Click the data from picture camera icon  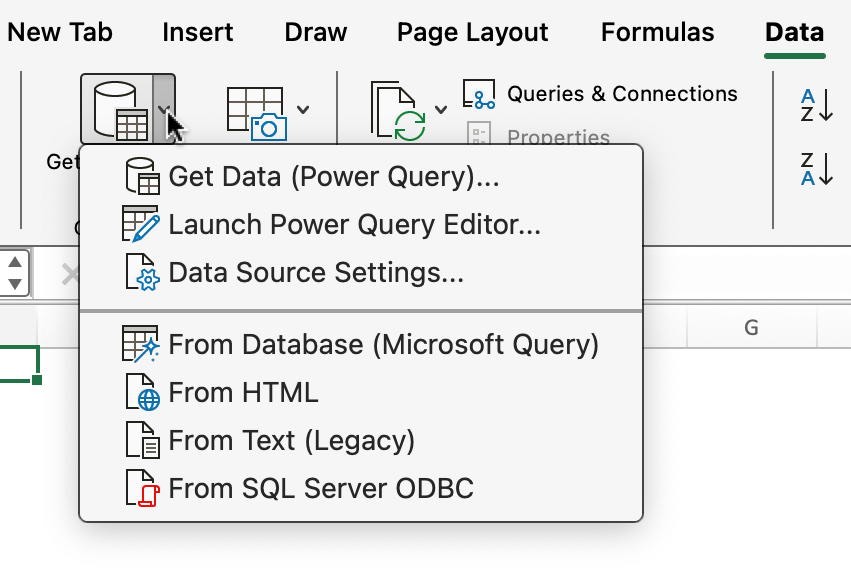pyautogui.click(x=255, y=112)
